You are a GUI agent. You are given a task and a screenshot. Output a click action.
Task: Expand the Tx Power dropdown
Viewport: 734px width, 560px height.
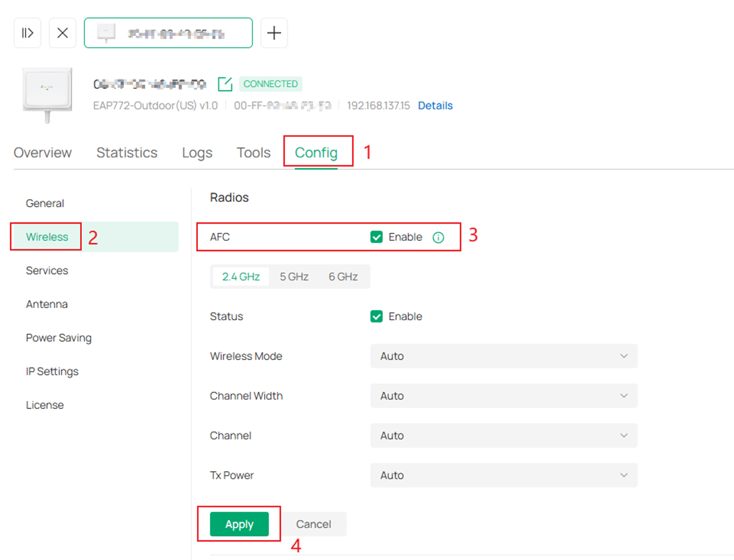click(504, 476)
